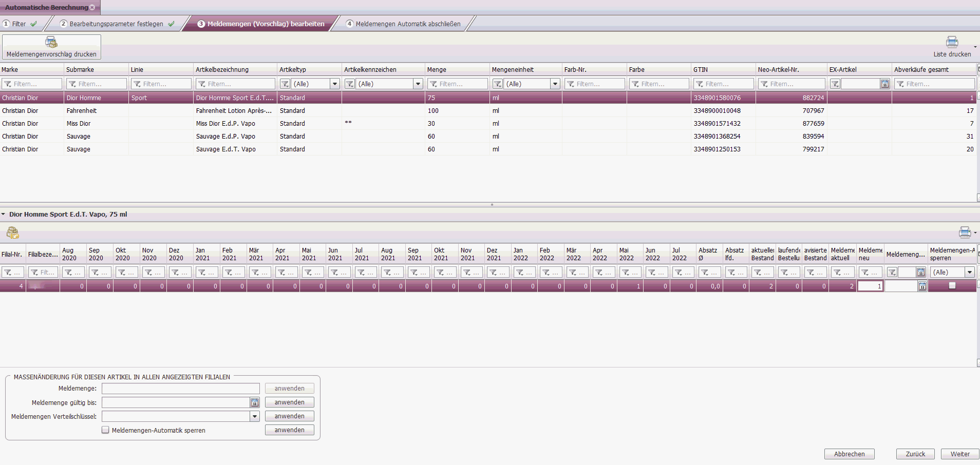980x465 pixels.
Task: Click filter icon in Submarke column
Action: 72,84
